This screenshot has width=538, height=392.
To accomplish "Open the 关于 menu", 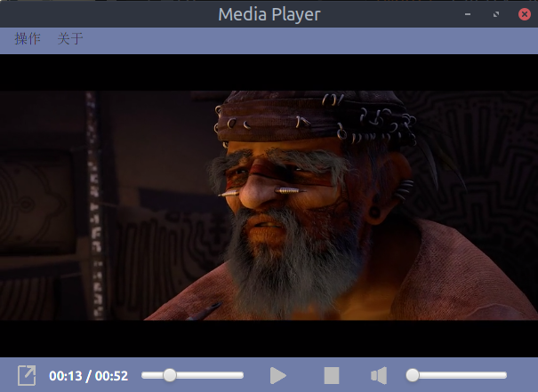I will [x=70, y=39].
